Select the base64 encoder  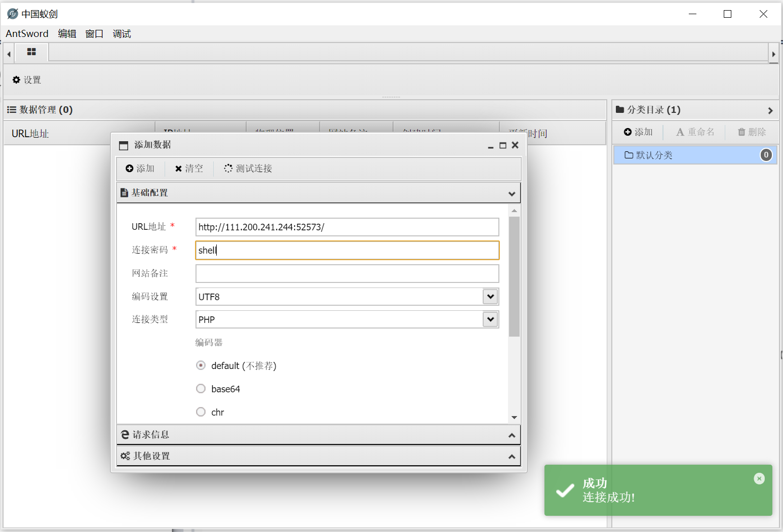coord(201,388)
